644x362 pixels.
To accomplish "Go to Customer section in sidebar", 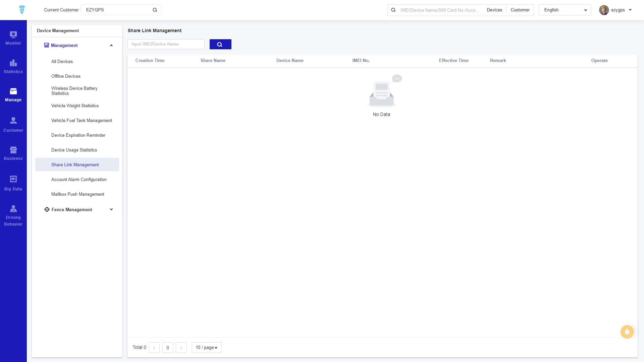I will tap(13, 125).
